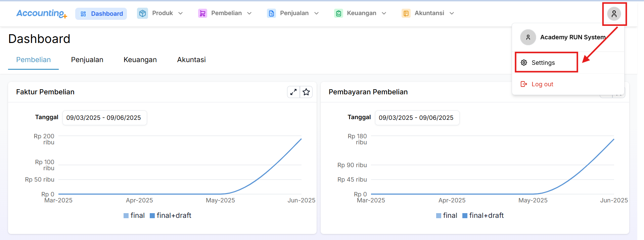Select Academy RUN System account name

click(573, 37)
